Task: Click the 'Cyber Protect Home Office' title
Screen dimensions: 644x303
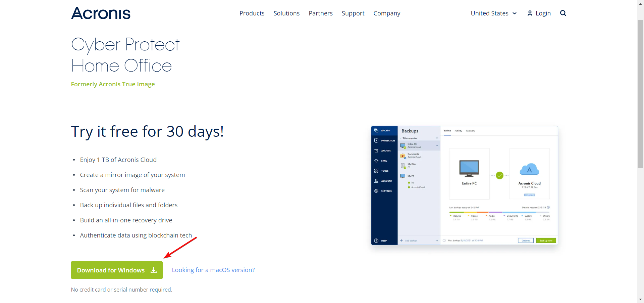Action: 125,55
